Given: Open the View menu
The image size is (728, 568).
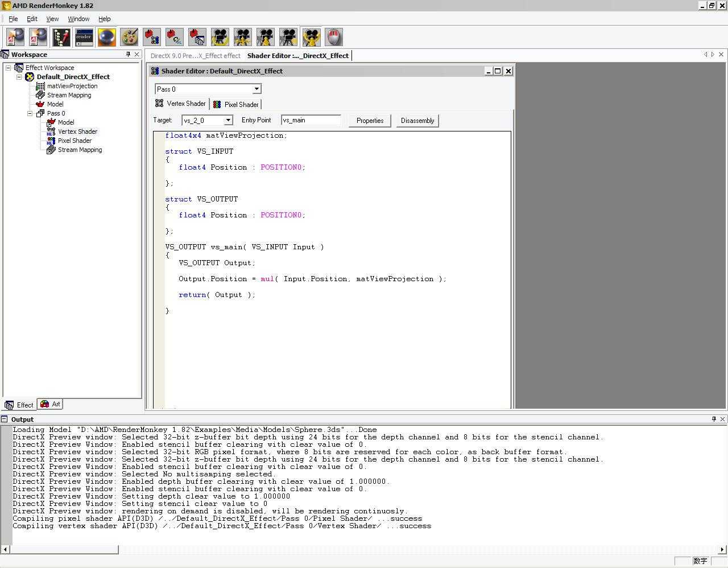Looking at the screenshot, I should click(x=52, y=19).
